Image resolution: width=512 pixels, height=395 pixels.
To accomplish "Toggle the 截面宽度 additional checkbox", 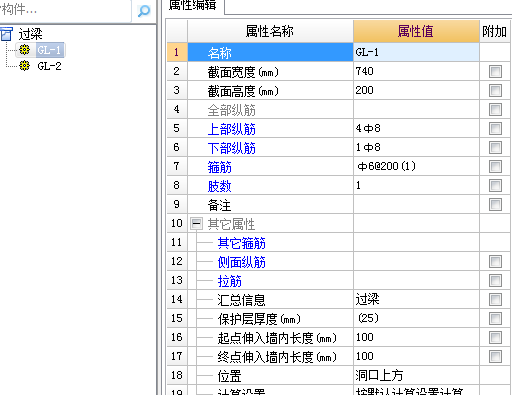I will 495,71.
